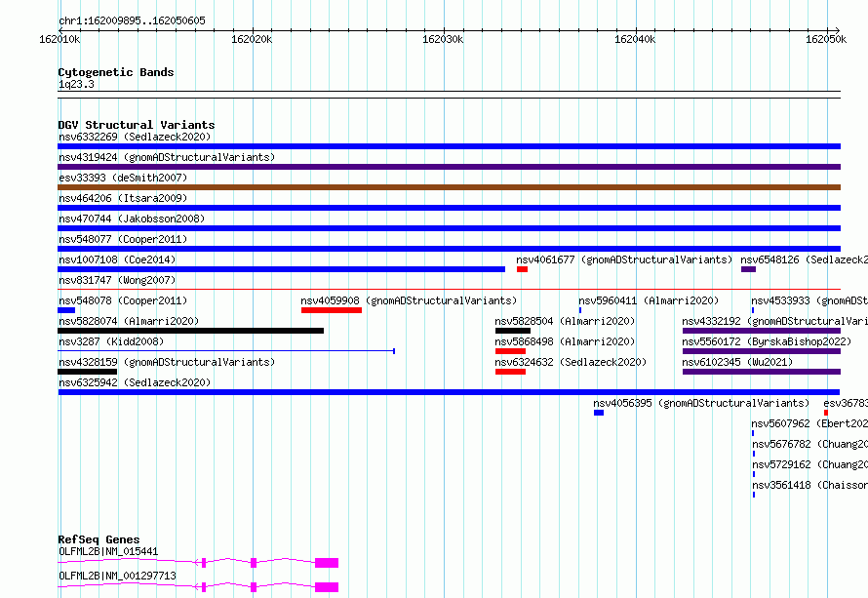Click the nsv5960411 (Almarri2020) label
The image size is (868, 598).
(649, 300)
